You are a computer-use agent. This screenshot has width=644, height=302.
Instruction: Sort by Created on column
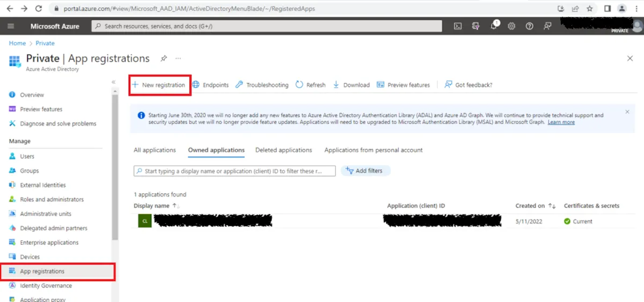[x=536, y=206]
